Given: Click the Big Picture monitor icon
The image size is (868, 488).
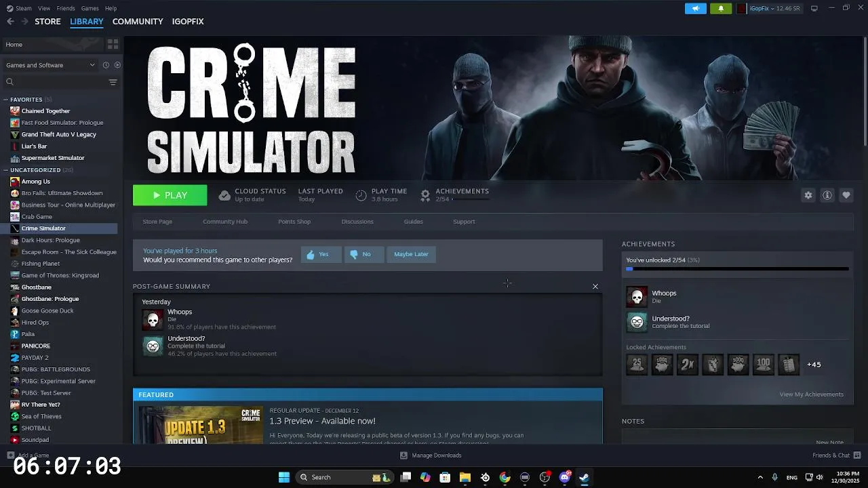Looking at the screenshot, I should click(x=814, y=8).
